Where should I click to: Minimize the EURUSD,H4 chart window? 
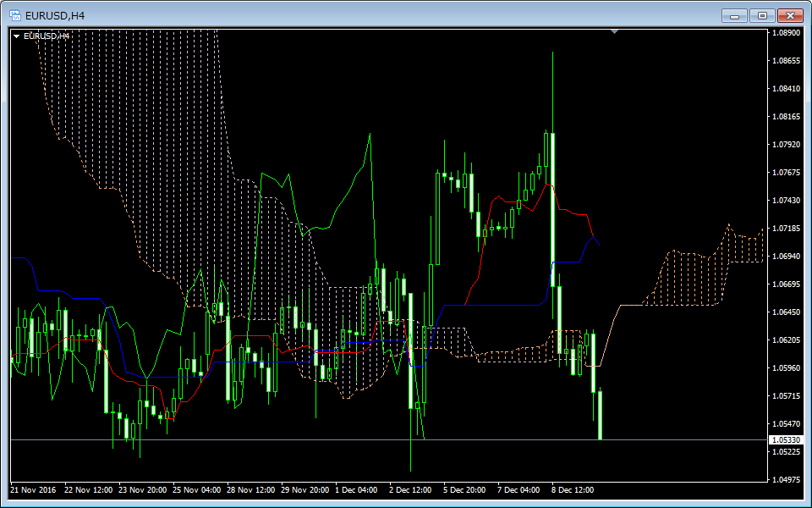click(x=734, y=15)
